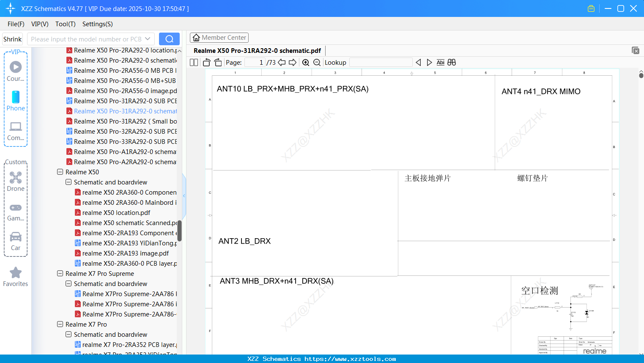
Task: Open Realme X50 Pro-2RA556-0 MB+SUB file
Action: (121, 81)
